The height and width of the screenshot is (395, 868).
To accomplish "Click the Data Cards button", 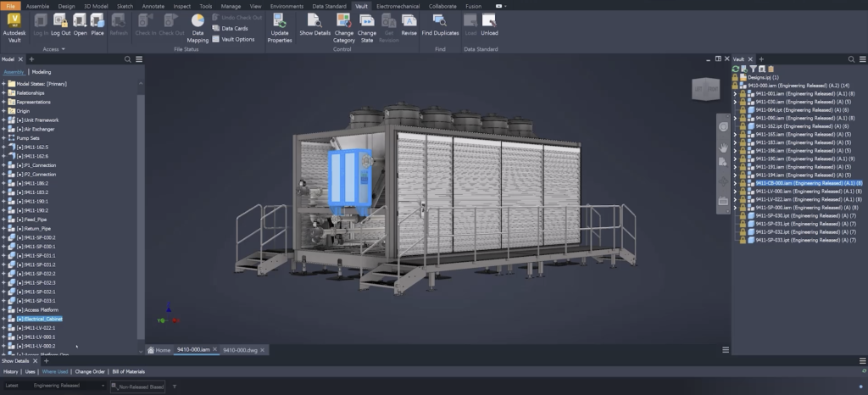I will coord(230,28).
